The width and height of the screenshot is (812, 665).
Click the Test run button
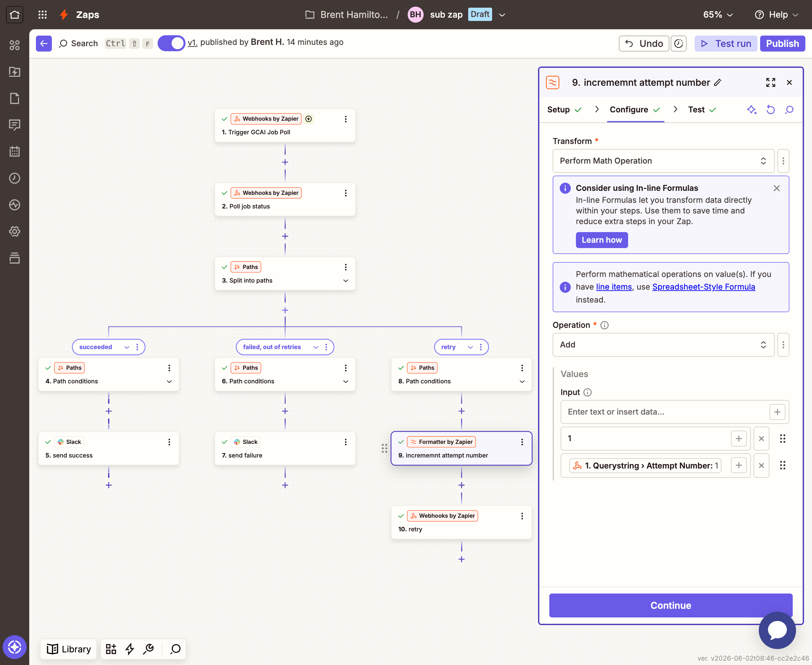[726, 43]
